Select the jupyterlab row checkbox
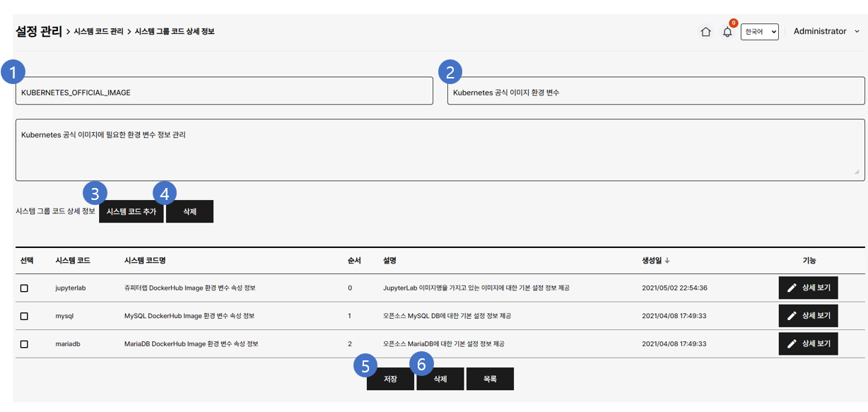The height and width of the screenshot is (412, 868). pyautogui.click(x=24, y=288)
